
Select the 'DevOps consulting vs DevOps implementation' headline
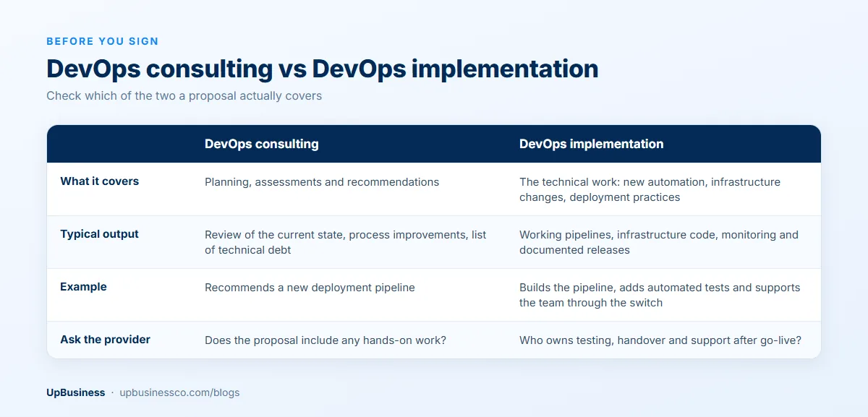[x=323, y=69]
